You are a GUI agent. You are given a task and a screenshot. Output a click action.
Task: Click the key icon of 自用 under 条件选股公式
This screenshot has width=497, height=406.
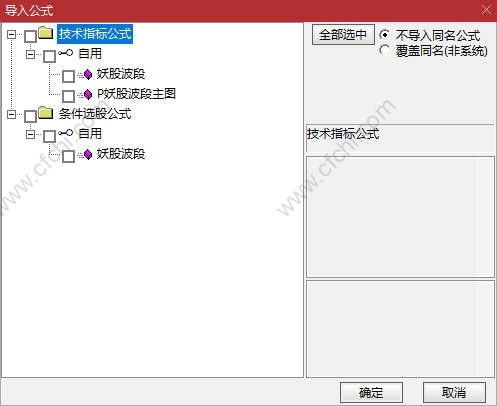(x=65, y=133)
